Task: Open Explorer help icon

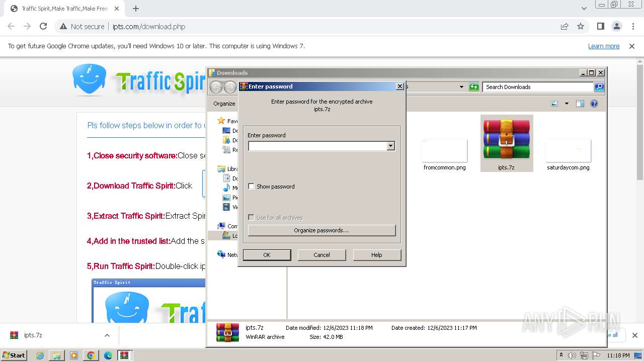Action: 594,104
